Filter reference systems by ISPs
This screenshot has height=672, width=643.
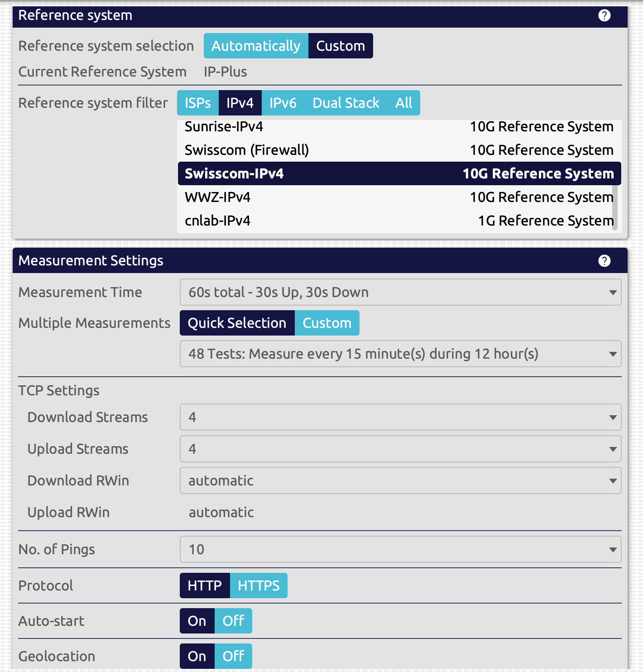[198, 103]
